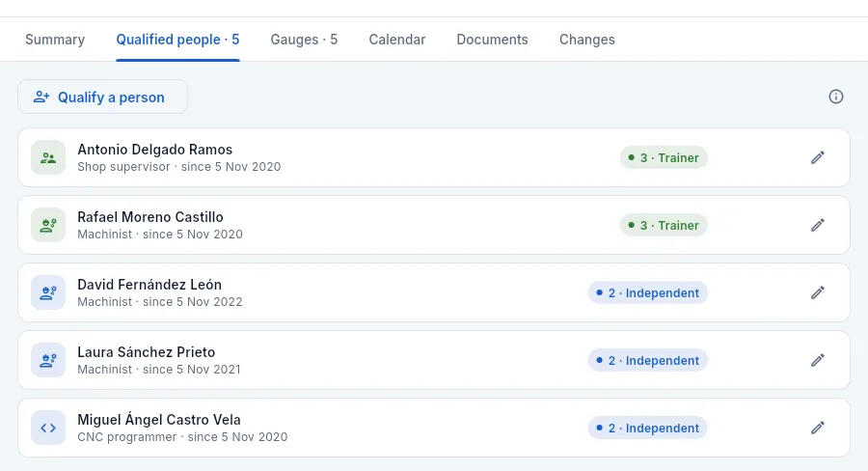This screenshot has height=471, width=868.
Task: Click the info circle icon
Action: click(x=836, y=97)
